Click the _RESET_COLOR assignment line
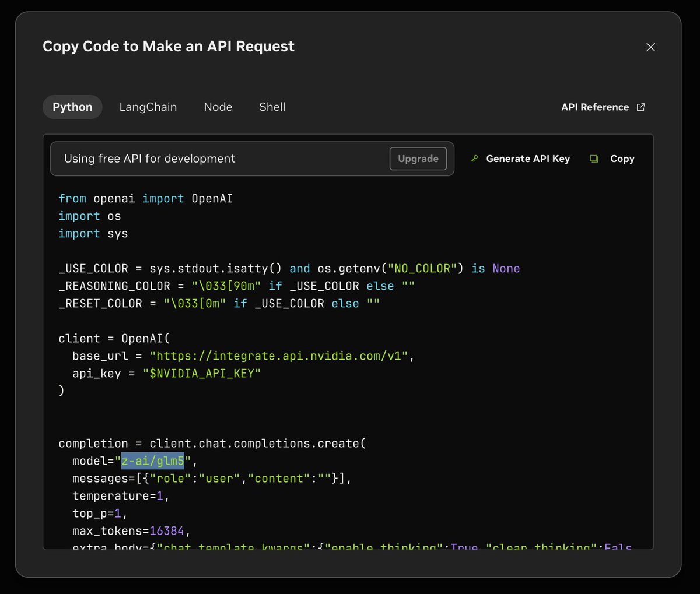This screenshot has height=594, width=700. (219, 304)
